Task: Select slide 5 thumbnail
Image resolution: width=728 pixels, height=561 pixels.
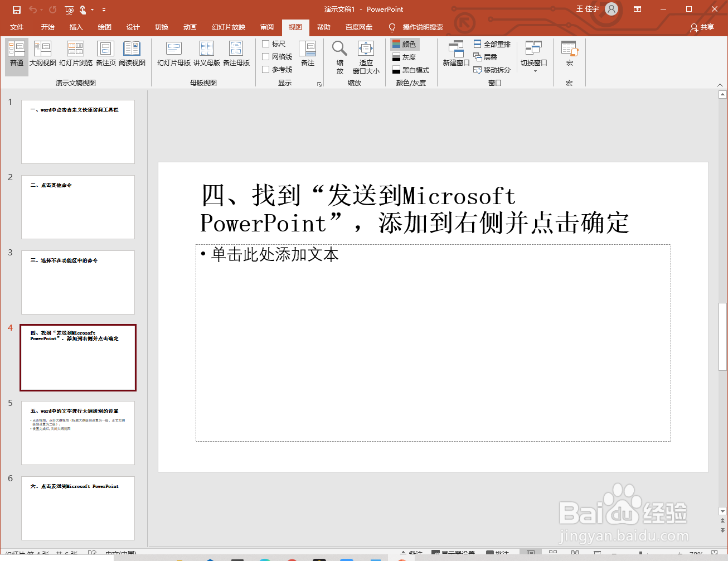Action: pyautogui.click(x=78, y=433)
